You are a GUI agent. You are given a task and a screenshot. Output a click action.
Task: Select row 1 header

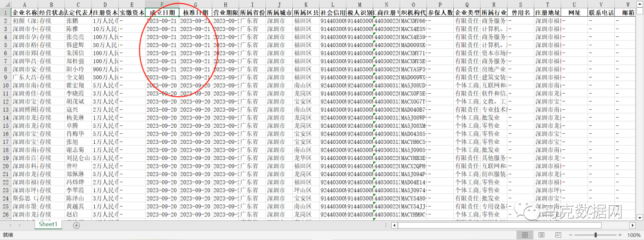point(6,13)
